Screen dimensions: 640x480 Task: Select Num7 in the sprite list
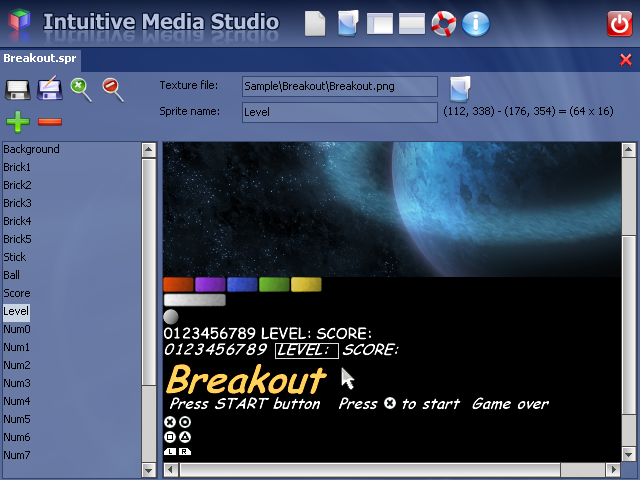pyautogui.click(x=17, y=455)
